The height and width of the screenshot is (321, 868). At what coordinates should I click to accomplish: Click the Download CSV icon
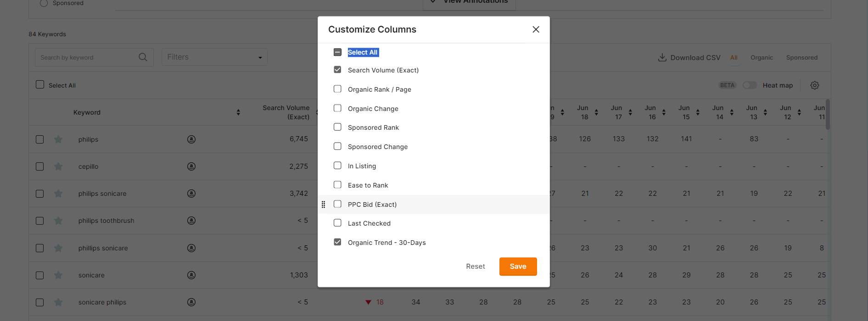click(662, 57)
